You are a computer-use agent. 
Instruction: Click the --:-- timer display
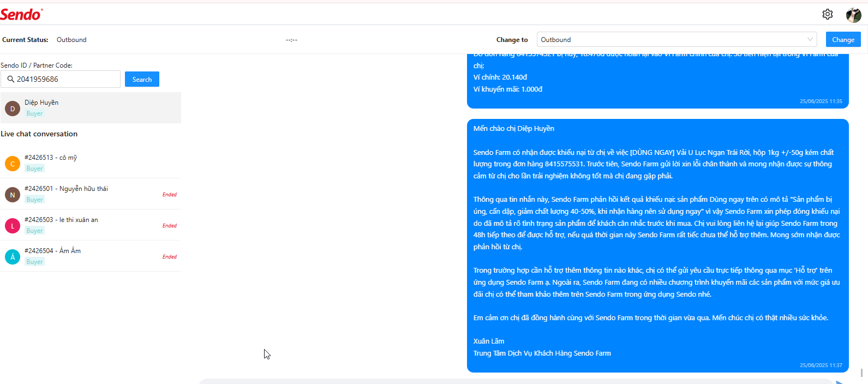pos(291,40)
